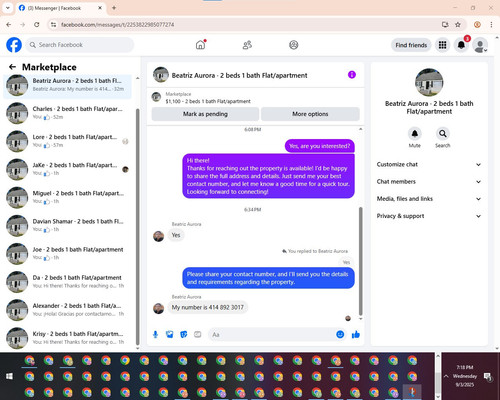The height and width of the screenshot is (400, 500).
Task: Select the Messenger | Facebook tab
Action: (60, 8)
